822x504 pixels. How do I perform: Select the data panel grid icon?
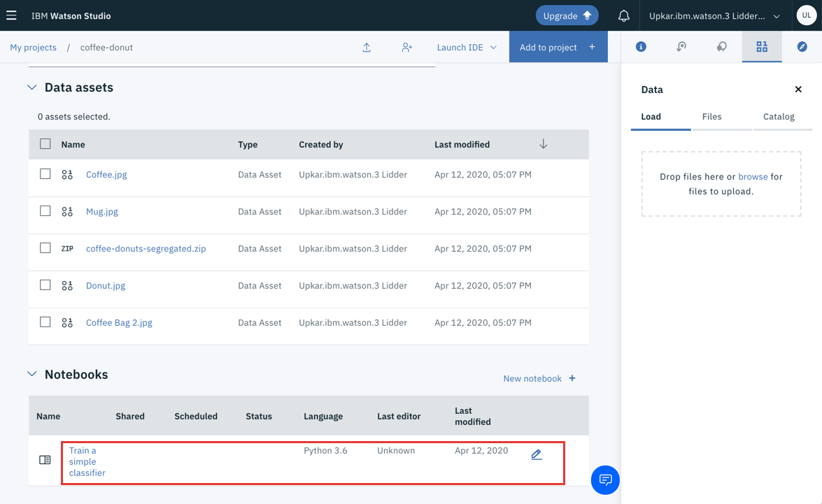pyautogui.click(x=762, y=47)
